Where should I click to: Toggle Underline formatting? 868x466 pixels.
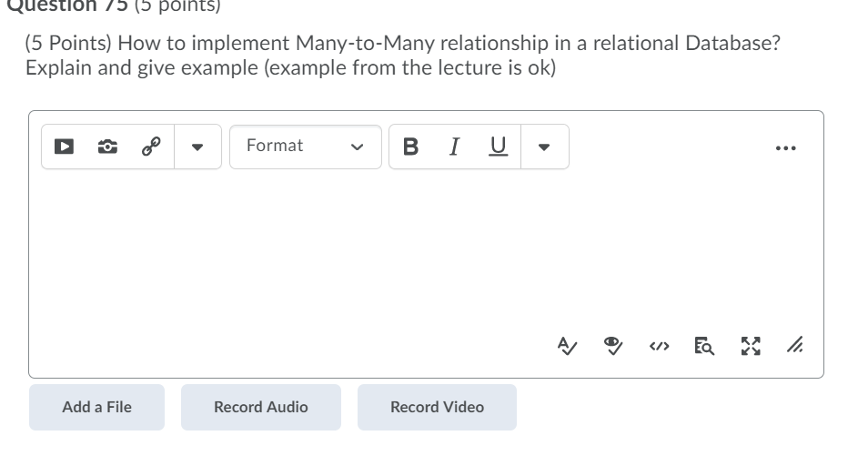(499, 147)
